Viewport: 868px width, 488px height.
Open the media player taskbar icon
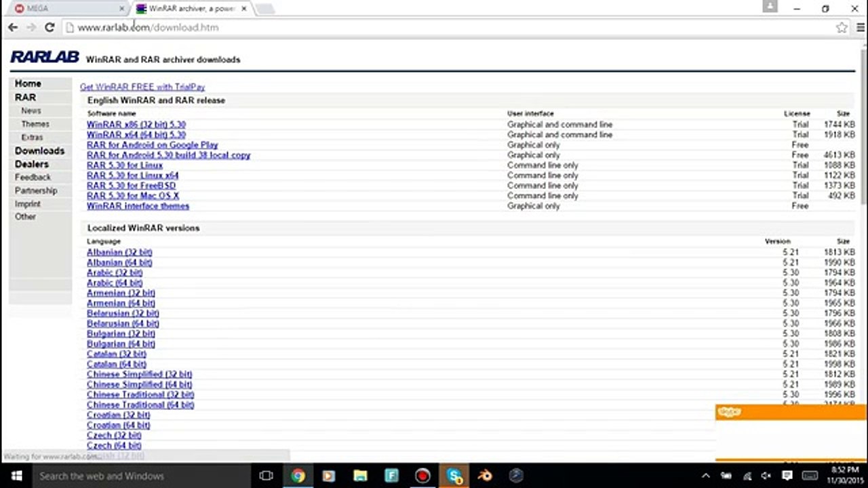(x=329, y=476)
